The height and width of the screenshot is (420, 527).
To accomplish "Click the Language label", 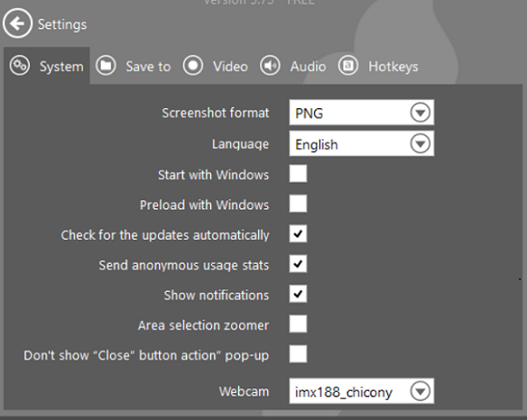I will coord(240,145).
